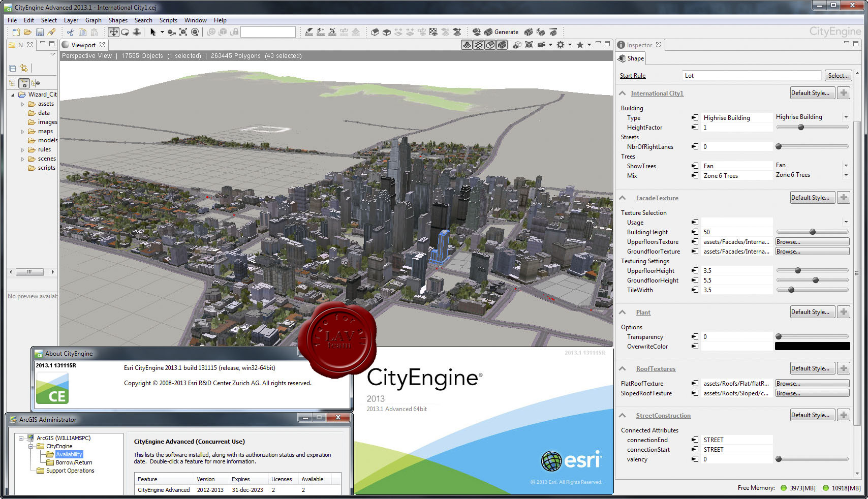This screenshot has width=868, height=499.
Task: Click the StreetConstruction rule link
Action: (x=663, y=416)
